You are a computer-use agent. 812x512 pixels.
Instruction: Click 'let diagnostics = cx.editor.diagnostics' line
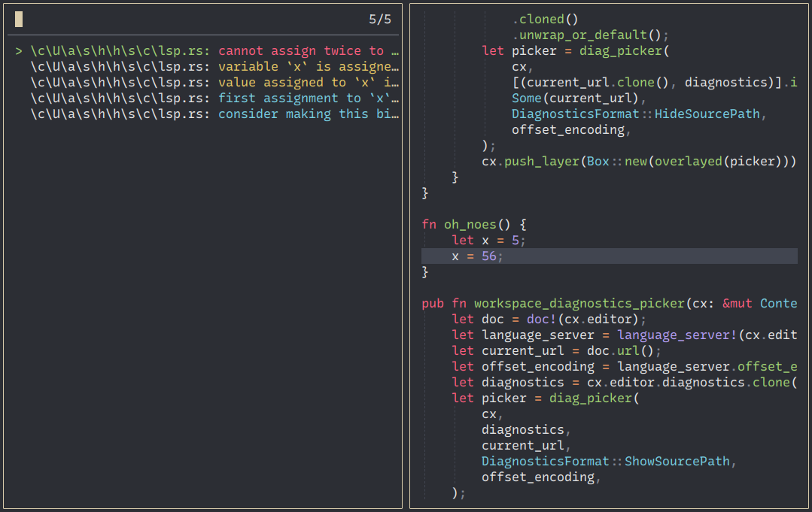(624, 382)
